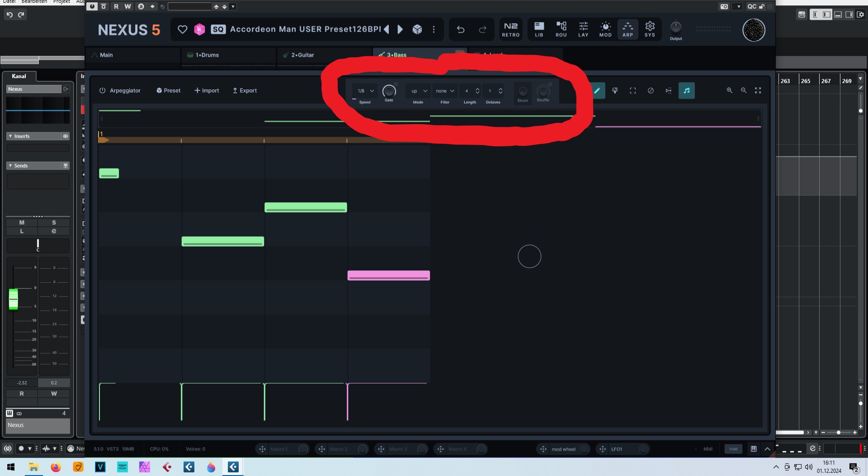This screenshot has height=476, width=868.
Task: Adjust the Gate knob
Action: pyautogui.click(x=389, y=91)
